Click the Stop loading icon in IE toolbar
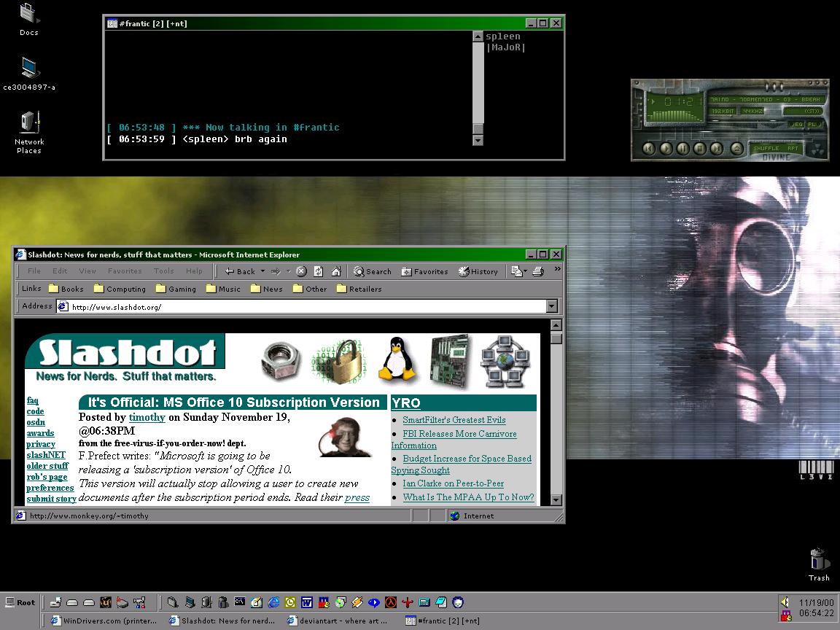Viewport: 840px width, 630px height. (302, 271)
